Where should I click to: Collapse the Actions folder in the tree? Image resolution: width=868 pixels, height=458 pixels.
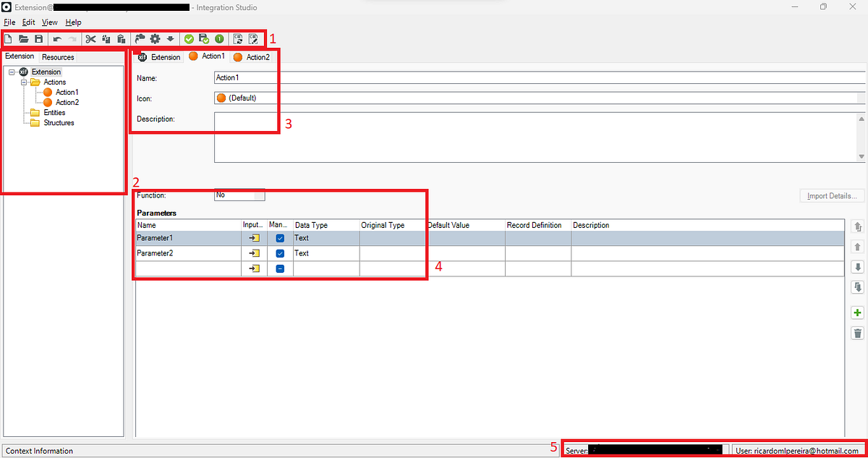click(22, 82)
